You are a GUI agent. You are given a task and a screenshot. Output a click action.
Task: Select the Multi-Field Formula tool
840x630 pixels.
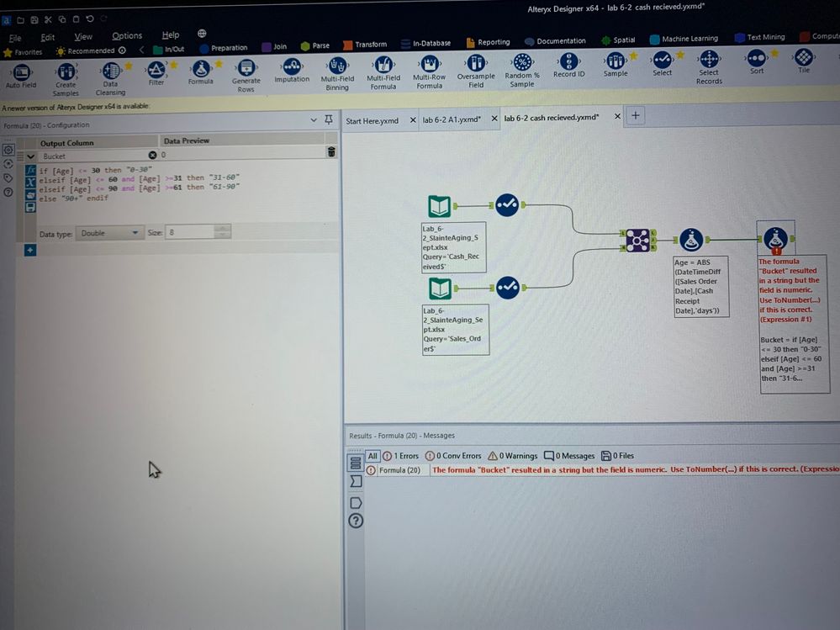383,72
